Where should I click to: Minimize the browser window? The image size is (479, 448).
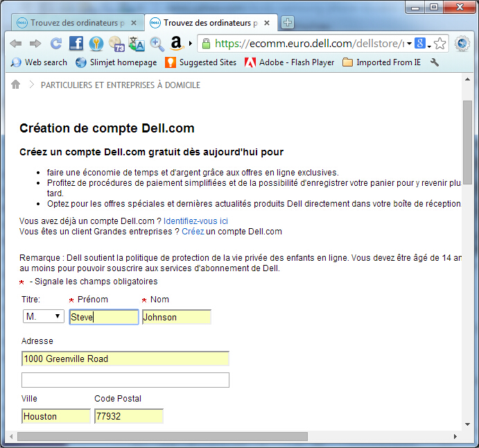pyautogui.click(x=415, y=7)
